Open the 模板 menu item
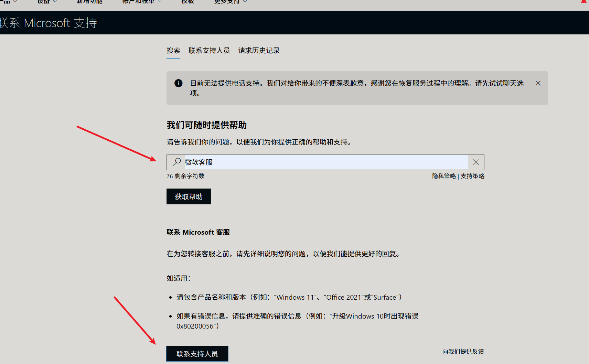The width and height of the screenshot is (589, 364). click(x=187, y=2)
